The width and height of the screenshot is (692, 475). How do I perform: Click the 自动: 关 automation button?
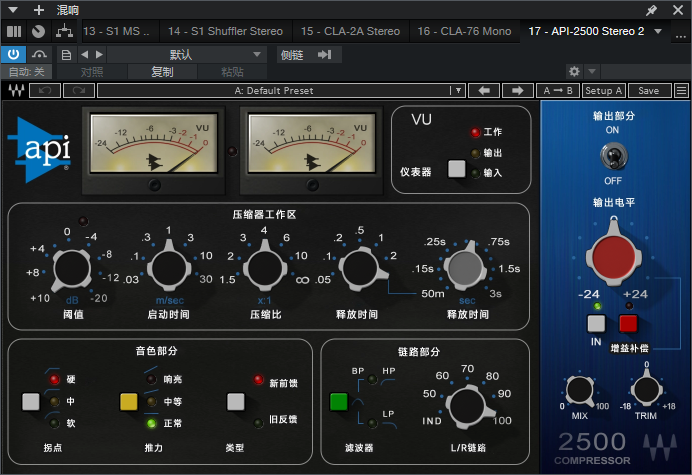[x=26, y=72]
